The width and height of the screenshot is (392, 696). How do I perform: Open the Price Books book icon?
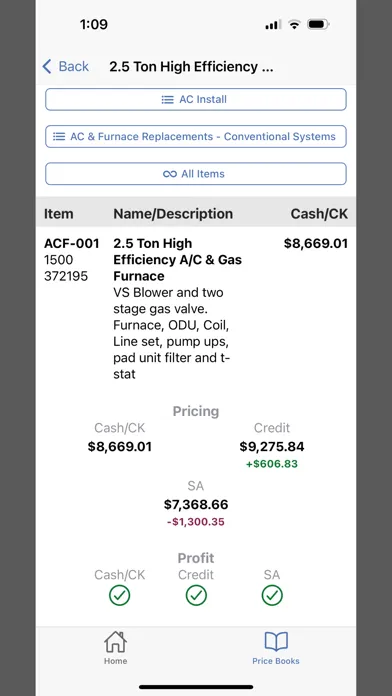point(276,642)
